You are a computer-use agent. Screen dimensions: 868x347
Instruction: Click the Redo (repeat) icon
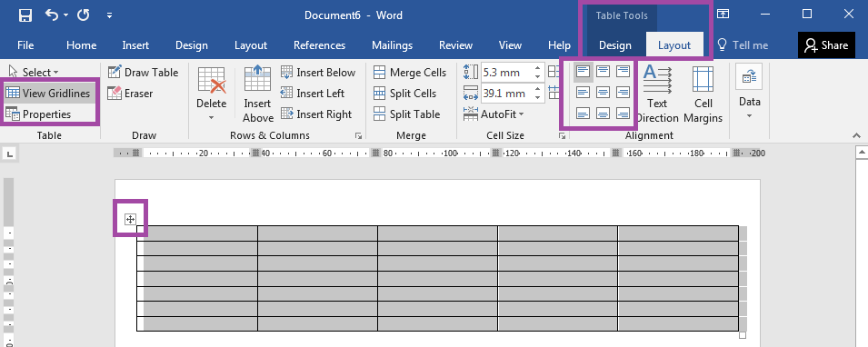coord(84,15)
